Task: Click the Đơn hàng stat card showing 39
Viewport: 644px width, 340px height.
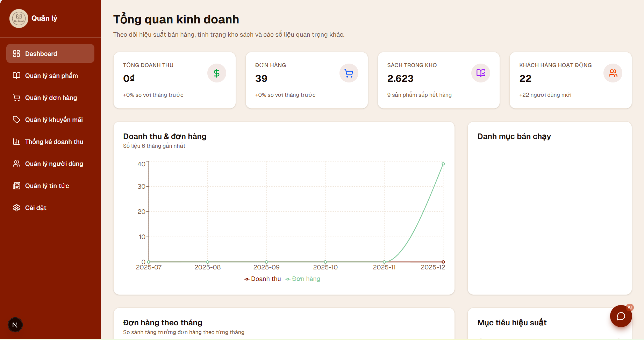Action: click(307, 80)
